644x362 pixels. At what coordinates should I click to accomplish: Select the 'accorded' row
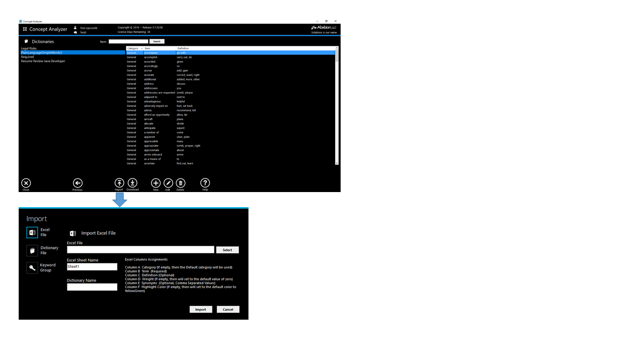tap(230, 62)
